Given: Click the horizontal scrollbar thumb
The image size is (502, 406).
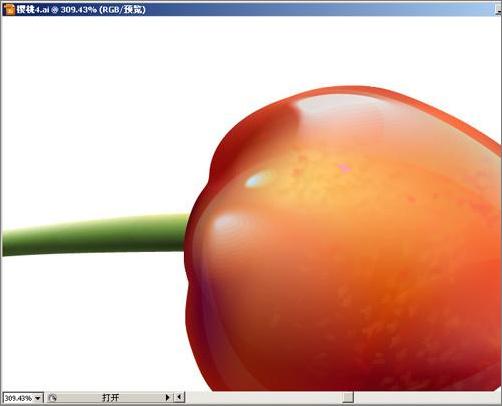Looking at the screenshot, I should [x=348, y=397].
